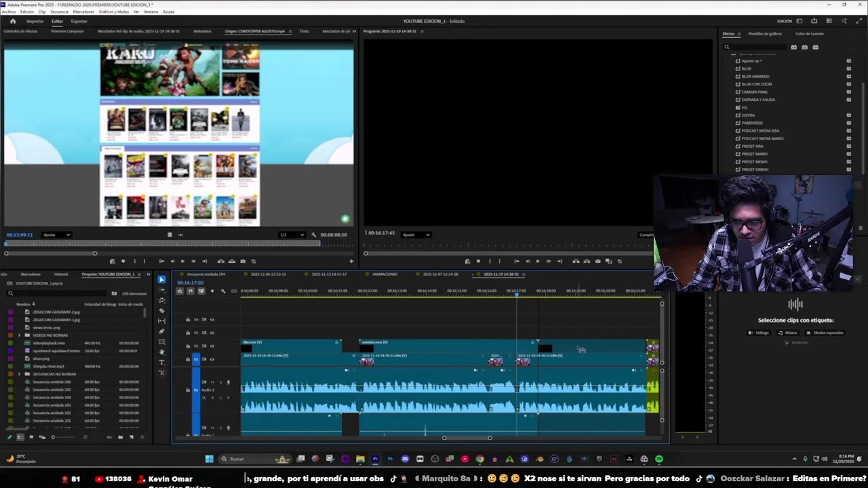Click export frame camera in Program monitor
The image size is (868, 488).
point(597,261)
